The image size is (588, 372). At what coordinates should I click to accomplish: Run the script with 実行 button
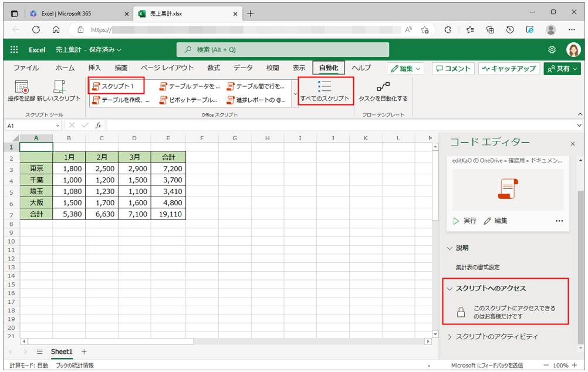[465, 221]
